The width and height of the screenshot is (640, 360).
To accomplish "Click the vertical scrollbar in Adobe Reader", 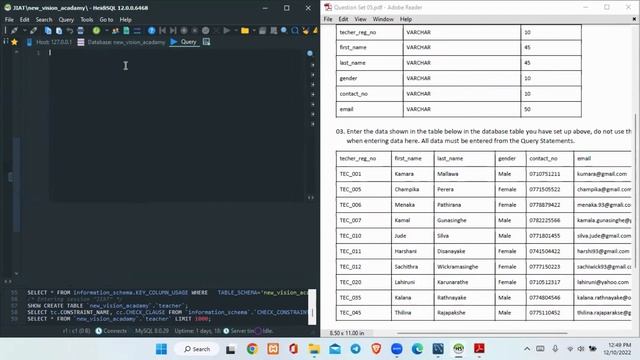I will coord(636,192).
